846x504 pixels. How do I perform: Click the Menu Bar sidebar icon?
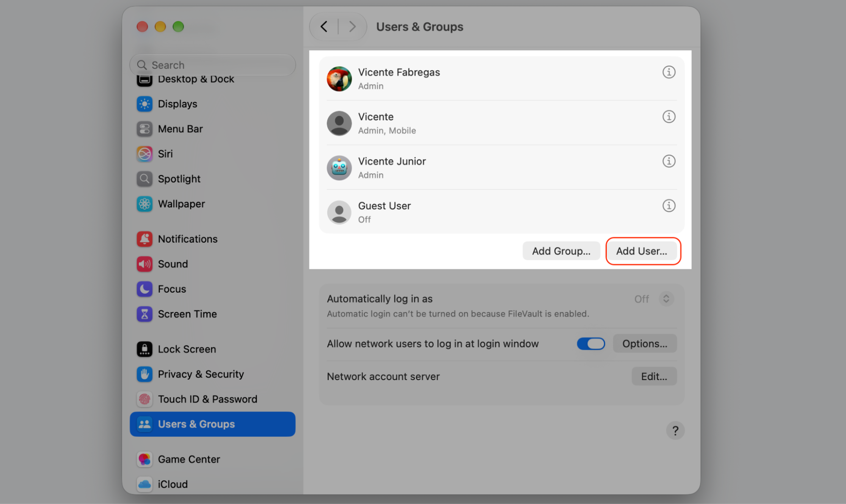point(144,129)
